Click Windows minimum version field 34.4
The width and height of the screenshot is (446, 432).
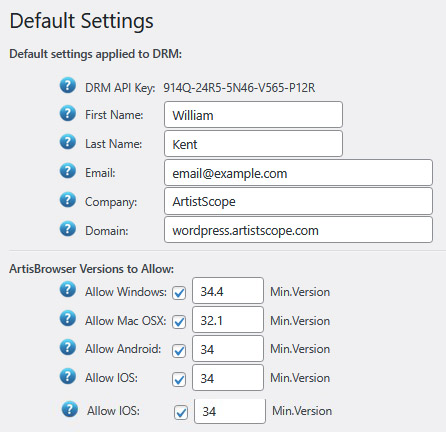[x=228, y=291]
